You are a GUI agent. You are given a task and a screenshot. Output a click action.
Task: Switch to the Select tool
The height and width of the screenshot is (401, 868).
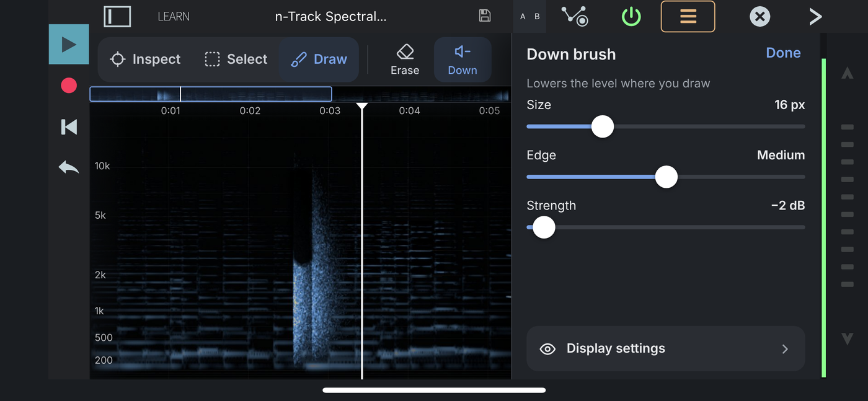coord(236,59)
